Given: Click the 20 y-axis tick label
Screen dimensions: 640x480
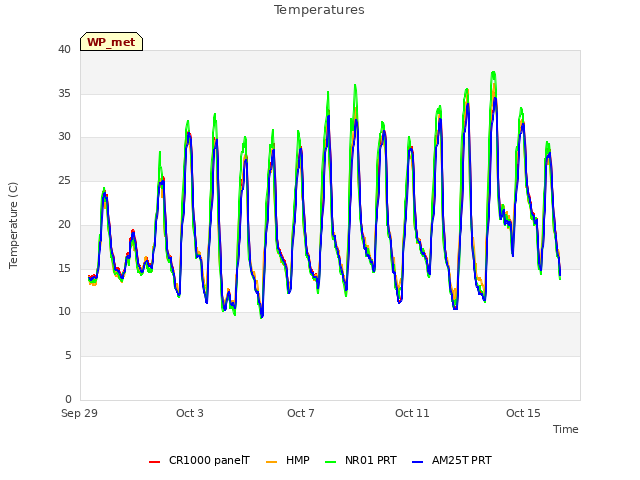Looking at the screenshot, I should pyautogui.click(x=64, y=224).
